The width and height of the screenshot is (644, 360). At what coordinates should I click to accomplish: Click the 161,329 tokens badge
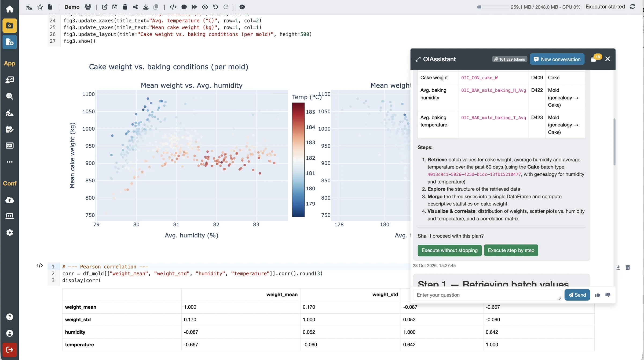(x=509, y=59)
